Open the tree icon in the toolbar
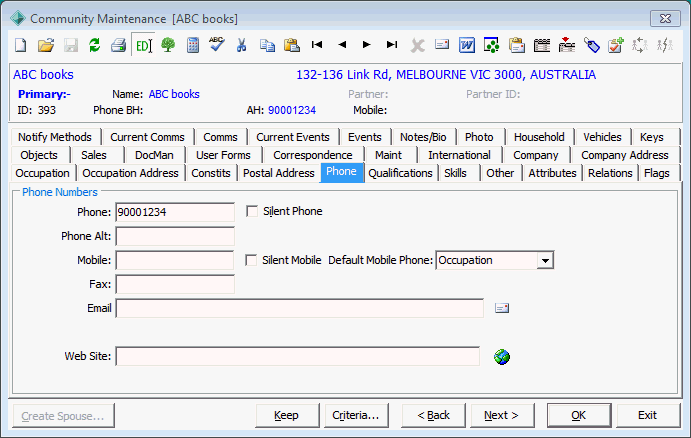The image size is (691, 438). coord(168,45)
